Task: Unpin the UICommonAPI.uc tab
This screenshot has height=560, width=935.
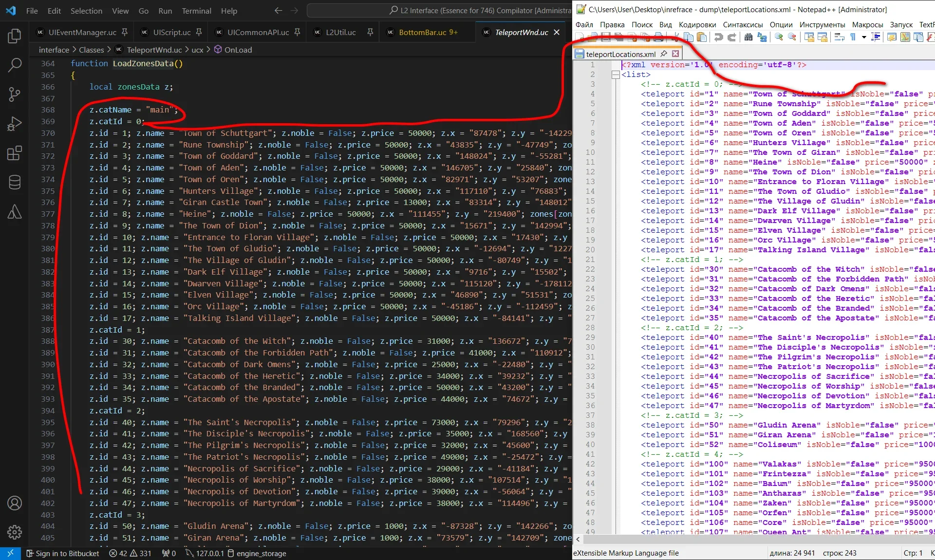Action: 297,32
